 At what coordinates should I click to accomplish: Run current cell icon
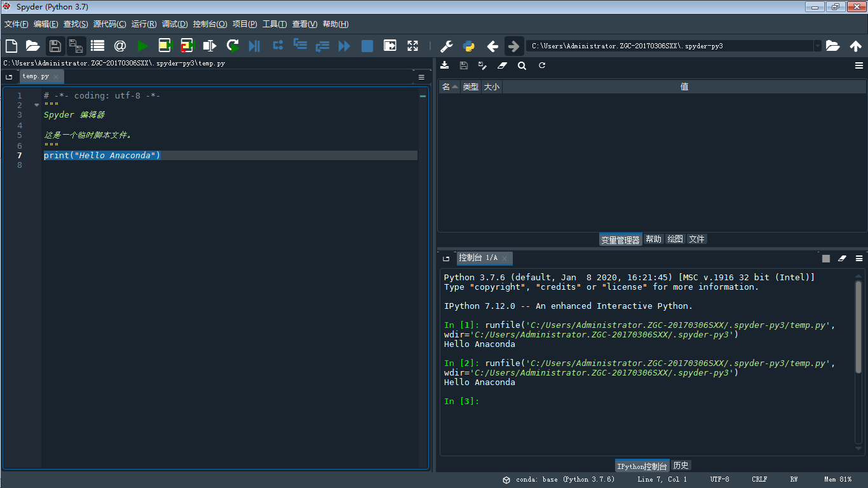pyautogui.click(x=165, y=46)
